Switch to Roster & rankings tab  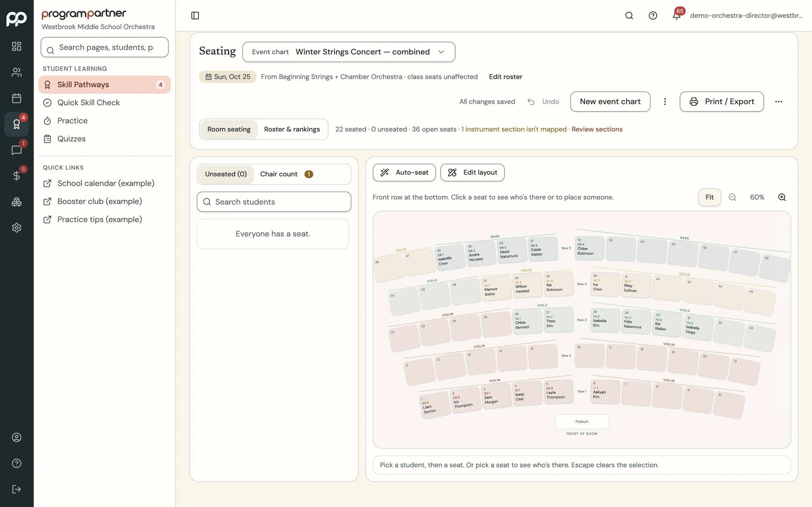point(292,129)
